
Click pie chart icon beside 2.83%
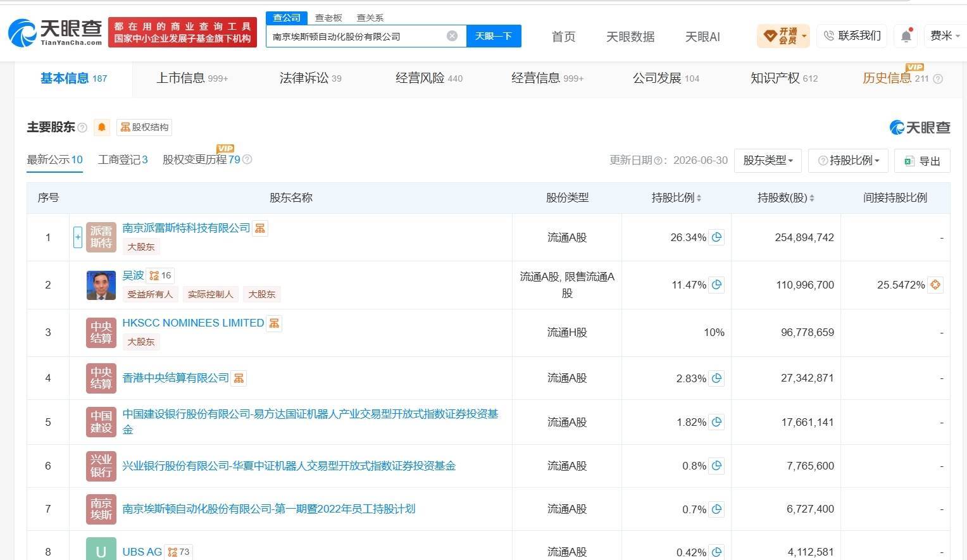(716, 378)
